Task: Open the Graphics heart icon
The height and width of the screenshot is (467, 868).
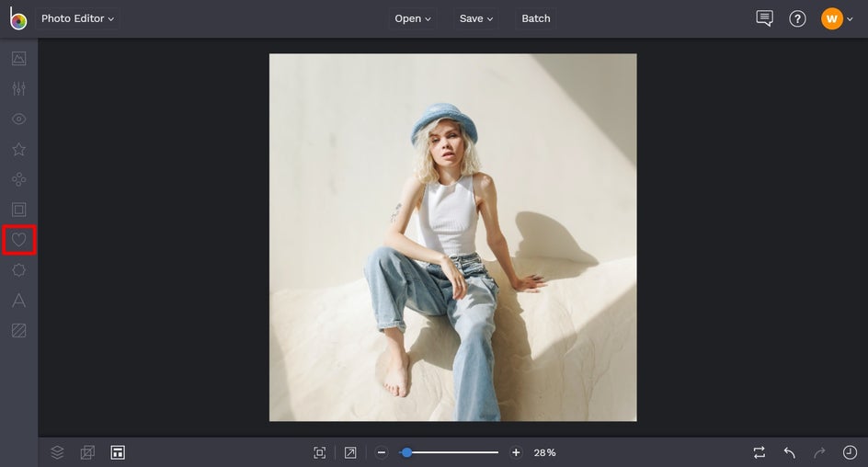Action: pyautogui.click(x=18, y=240)
